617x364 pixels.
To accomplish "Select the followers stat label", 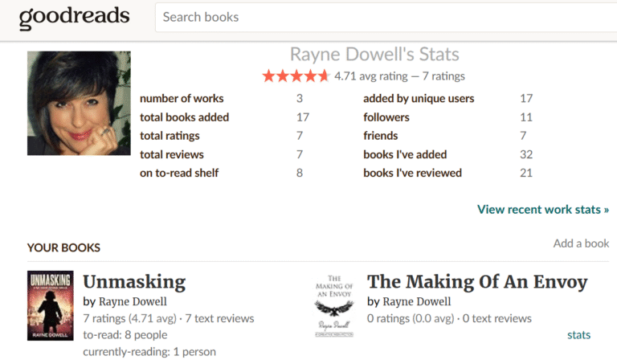I will [391, 117].
